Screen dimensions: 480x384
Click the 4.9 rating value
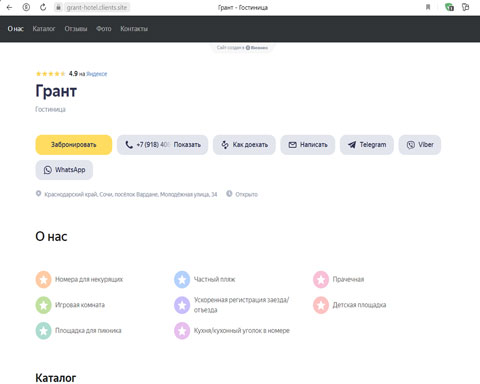[73, 74]
